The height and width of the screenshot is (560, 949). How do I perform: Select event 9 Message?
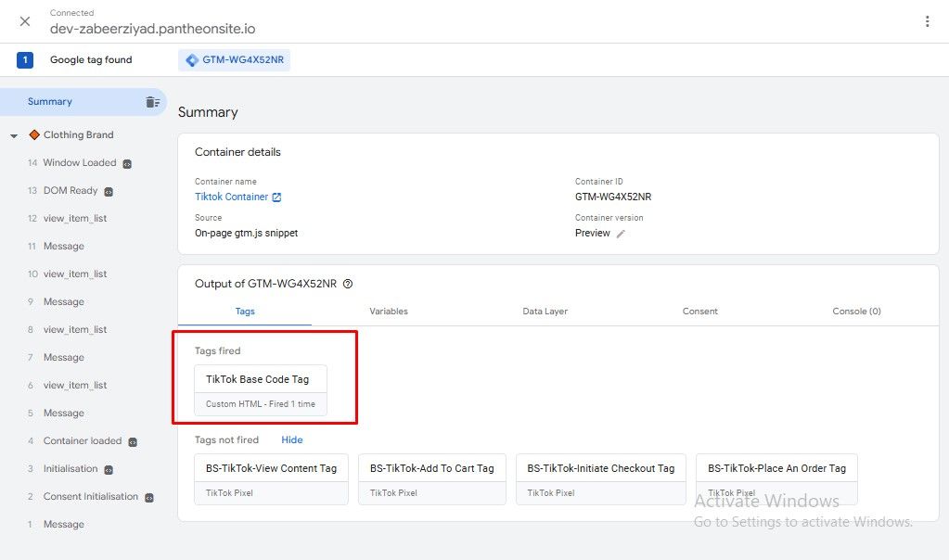click(x=56, y=301)
